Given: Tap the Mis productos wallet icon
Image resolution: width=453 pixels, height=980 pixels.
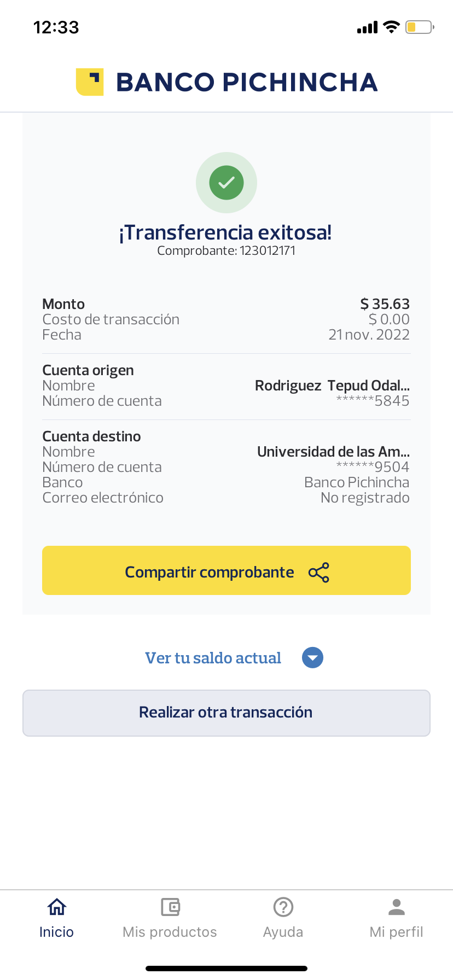Looking at the screenshot, I should 170,907.
